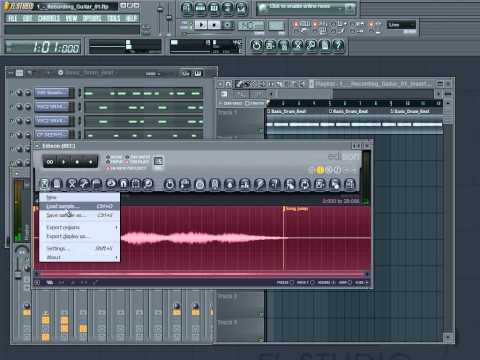Viewport: 480px width, 360px height.
Task: Click the Play button in the transport
Action: click(x=201, y=25)
